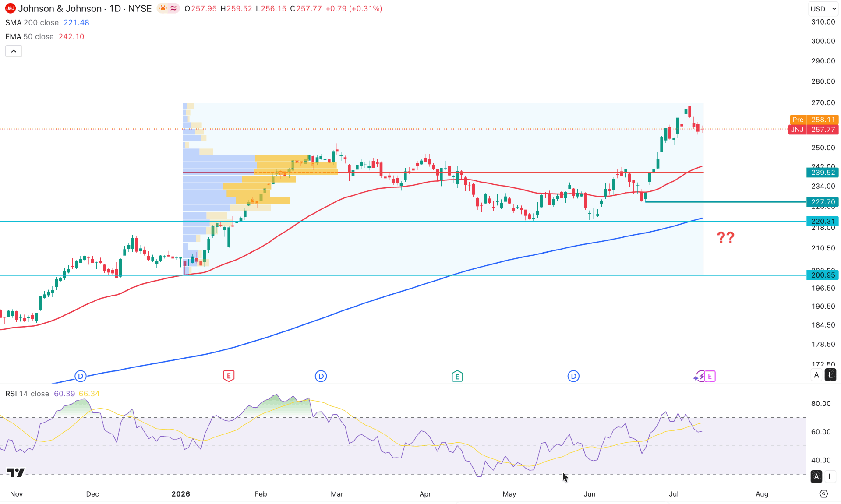Viewport: 841px width, 504px height.
Task: Click the EMA value 242.10
Action: tap(71, 36)
